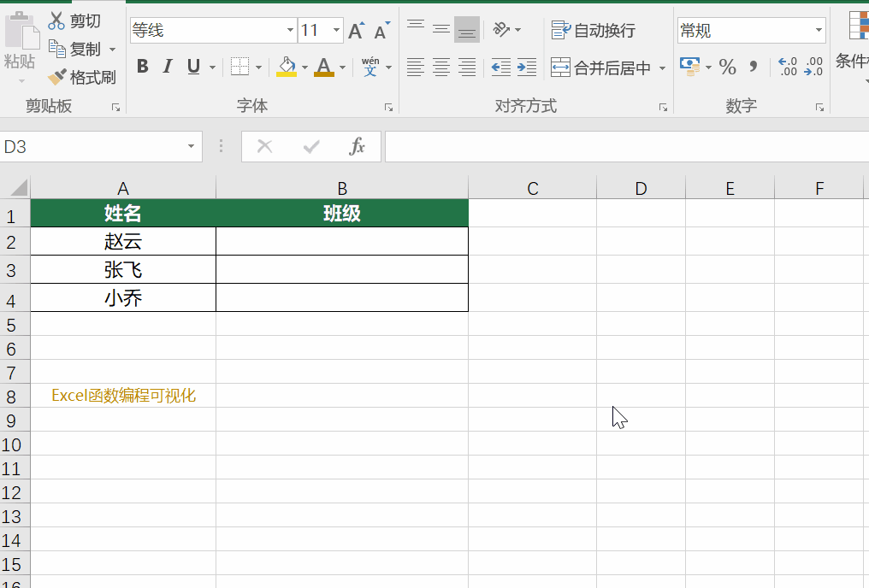Click the phonetic guide wén icon
Screen dimensions: 869x588
pyautogui.click(x=370, y=67)
